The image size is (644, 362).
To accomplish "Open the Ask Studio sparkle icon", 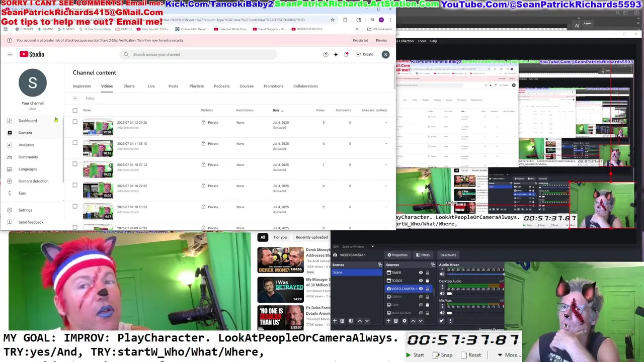I will [x=336, y=54].
